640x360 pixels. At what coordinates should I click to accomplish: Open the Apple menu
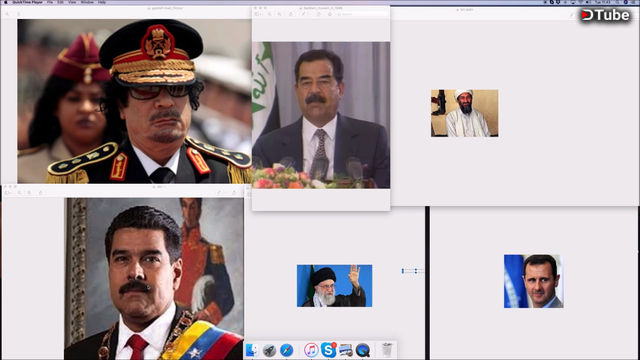tap(6, 2)
